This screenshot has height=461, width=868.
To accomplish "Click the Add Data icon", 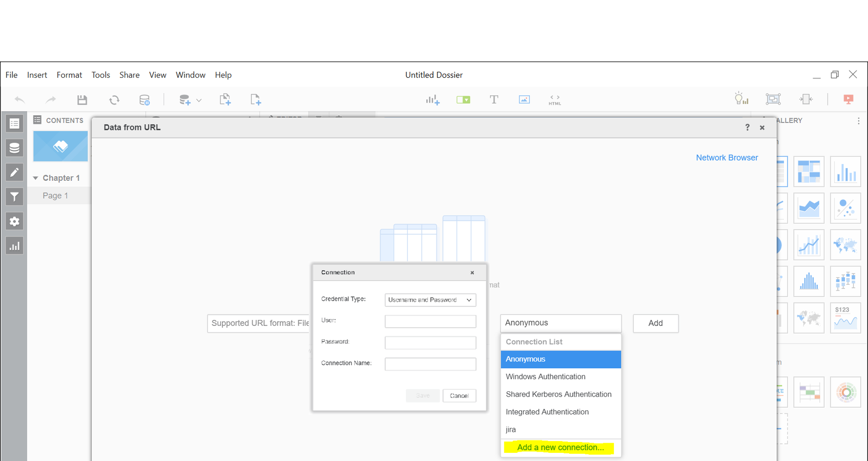I will click(x=185, y=99).
